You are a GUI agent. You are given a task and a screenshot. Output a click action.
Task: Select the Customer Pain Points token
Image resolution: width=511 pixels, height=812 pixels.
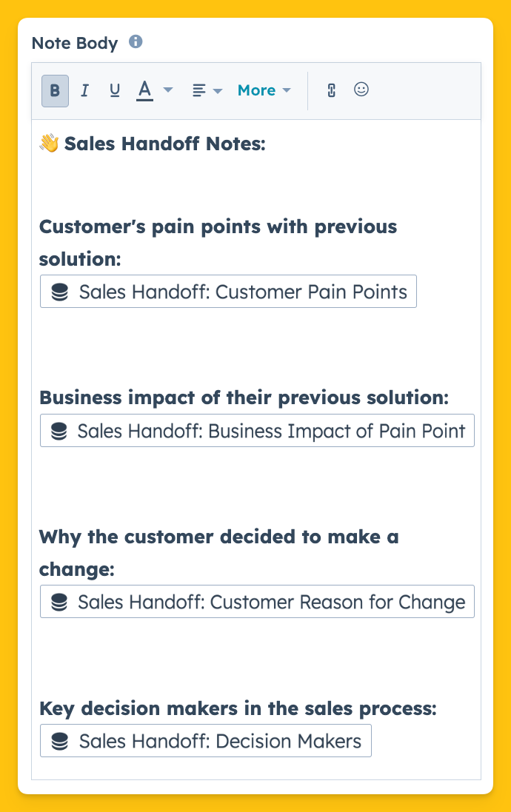coord(229,292)
